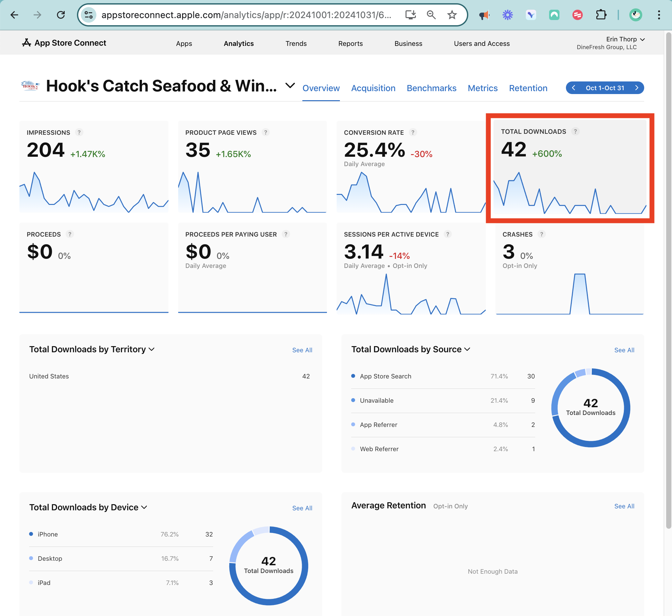Open the Business menu item
672x616 pixels.
pos(408,44)
